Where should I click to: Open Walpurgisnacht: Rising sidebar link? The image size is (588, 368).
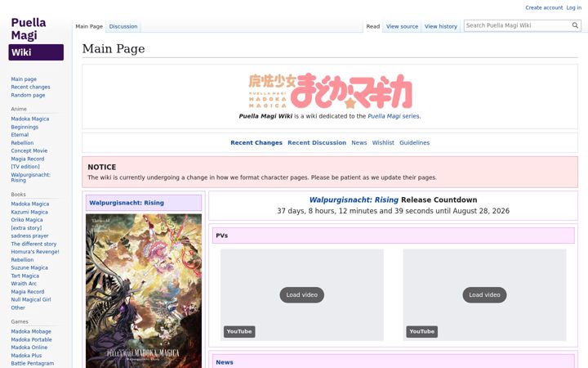30,177
